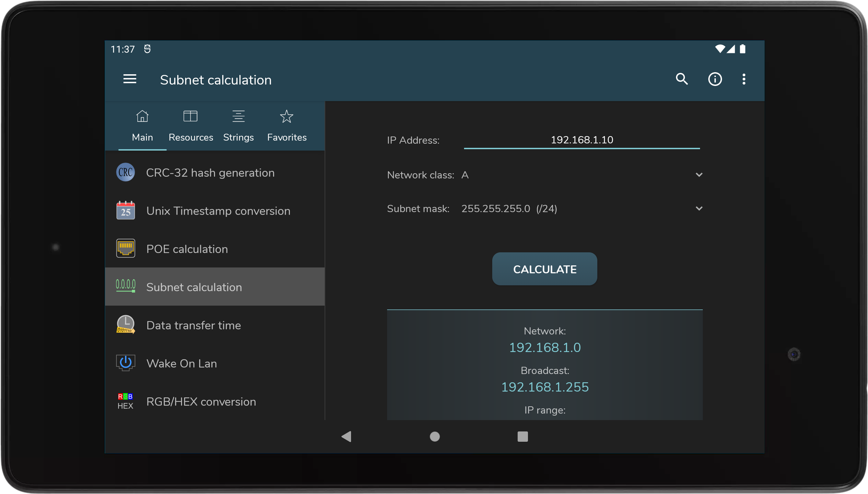Select the Network class value A
Image resolution: width=868 pixels, height=494 pixels.
coord(465,175)
